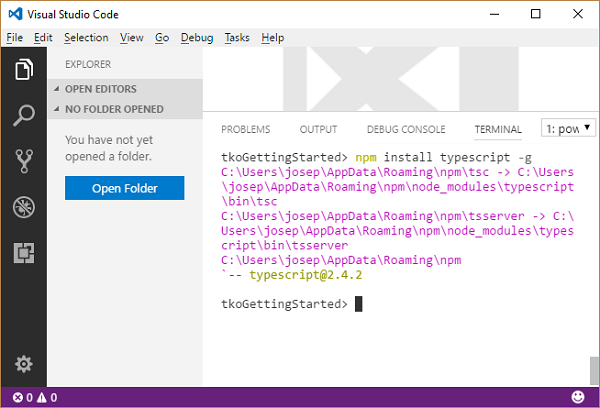Switch to the DEBUG CONSOLE tab
Screen dimensions: 600x408
click(x=406, y=129)
